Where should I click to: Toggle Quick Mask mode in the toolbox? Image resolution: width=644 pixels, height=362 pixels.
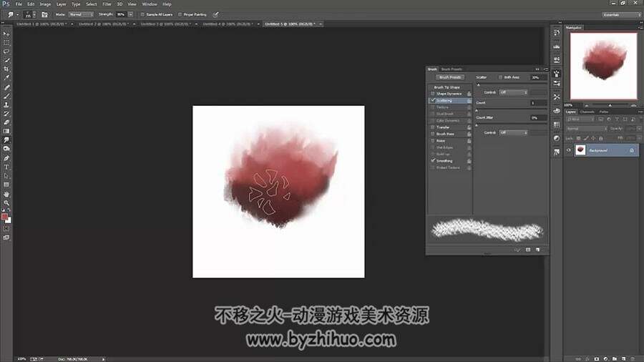pyautogui.click(x=6, y=229)
